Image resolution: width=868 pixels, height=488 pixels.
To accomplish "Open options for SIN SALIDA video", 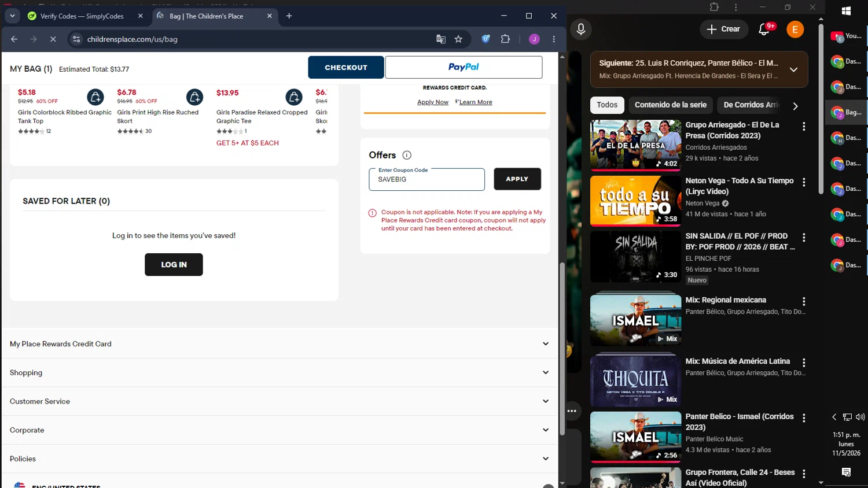I will click(804, 238).
